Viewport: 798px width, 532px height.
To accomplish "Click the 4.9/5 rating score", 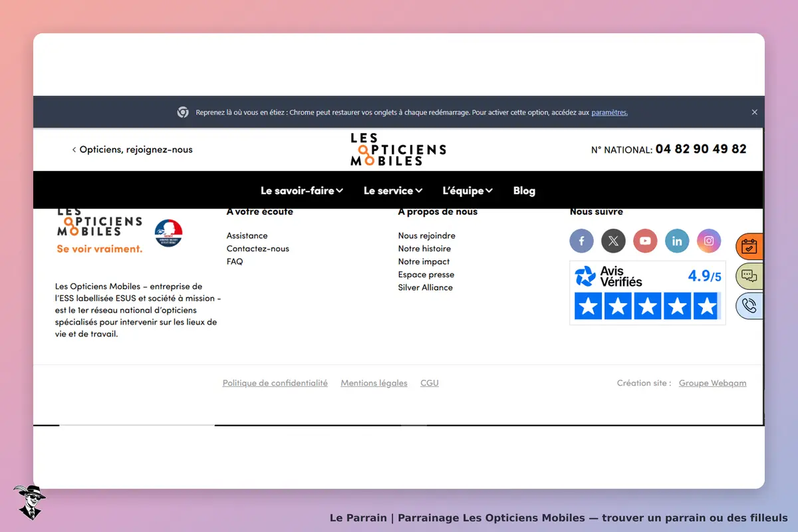I will tap(704, 276).
